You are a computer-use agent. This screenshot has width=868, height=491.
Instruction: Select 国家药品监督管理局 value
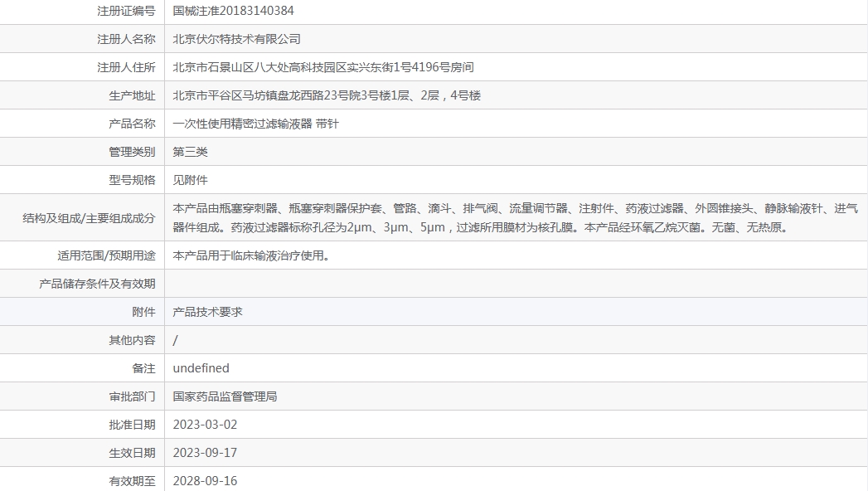(225, 397)
